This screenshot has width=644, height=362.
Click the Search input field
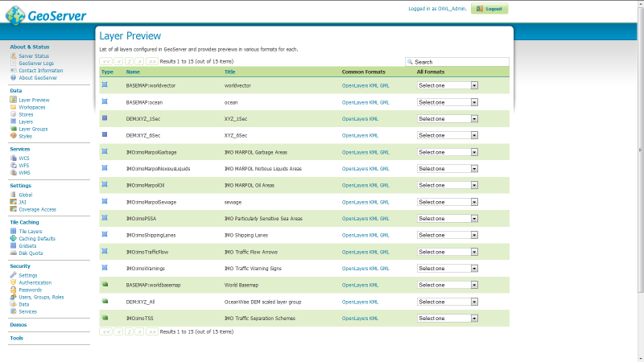point(457,62)
